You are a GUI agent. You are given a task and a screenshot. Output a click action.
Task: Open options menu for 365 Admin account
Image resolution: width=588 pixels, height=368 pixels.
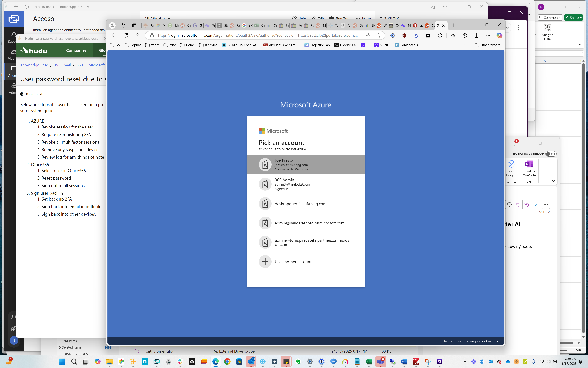coord(349,184)
